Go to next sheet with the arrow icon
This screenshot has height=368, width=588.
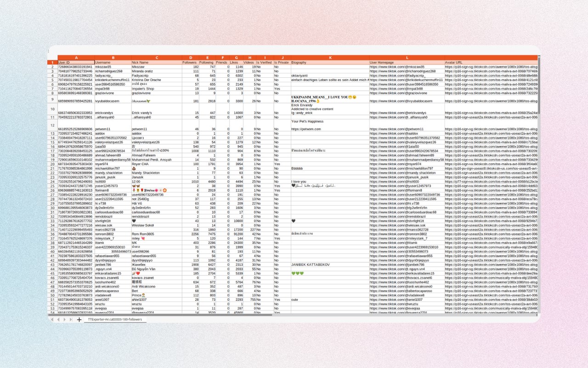tap(64, 319)
